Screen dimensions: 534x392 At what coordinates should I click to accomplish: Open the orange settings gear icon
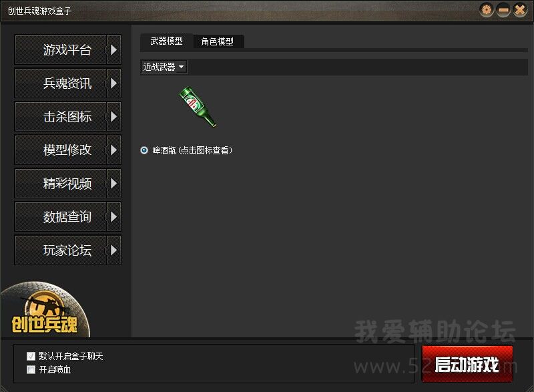click(487, 10)
